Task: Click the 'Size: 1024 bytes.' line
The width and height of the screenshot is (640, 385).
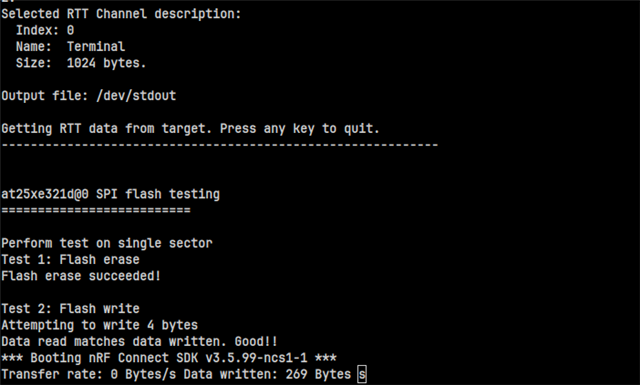Action: [x=81, y=63]
